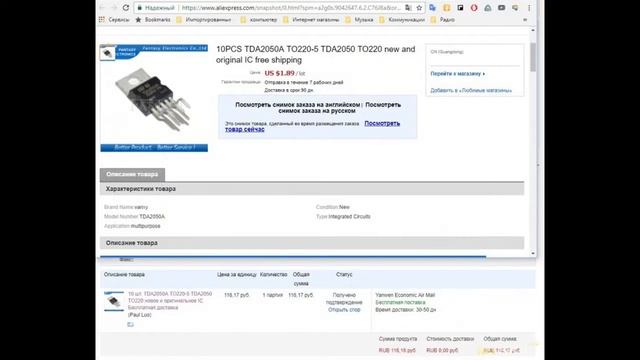Click the Количество column header
This screenshot has width=640, height=360.
pos(273,275)
